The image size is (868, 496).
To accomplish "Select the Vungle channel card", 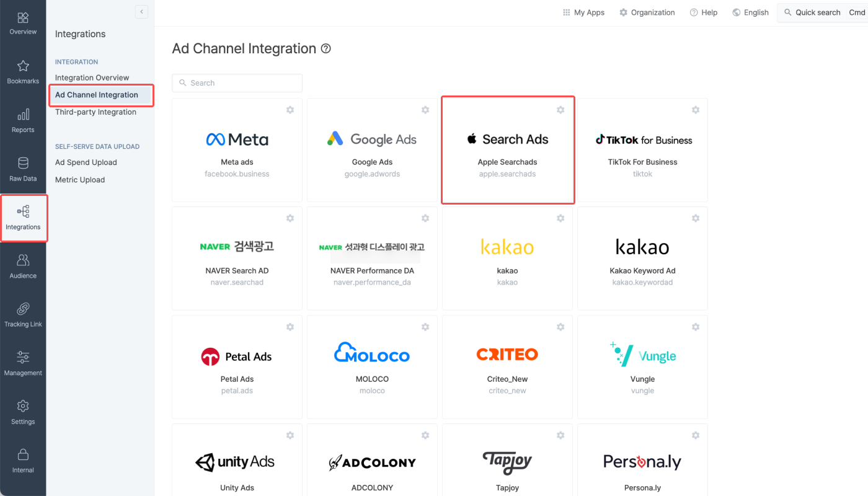I will point(643,367).
